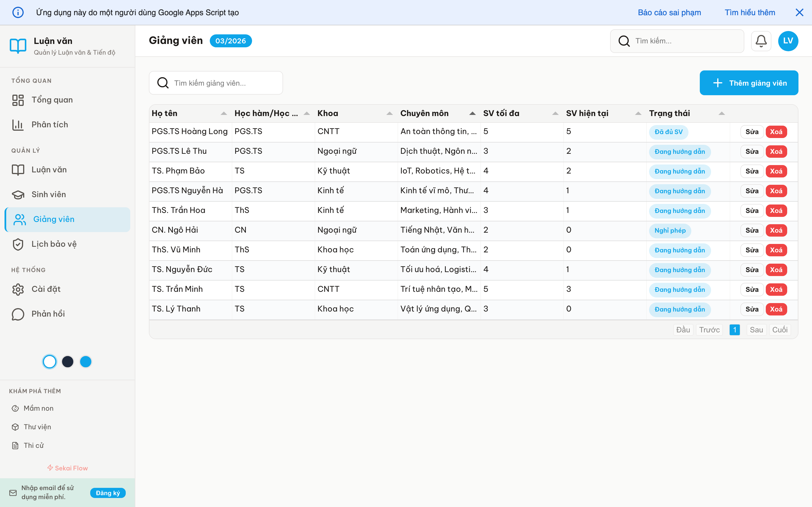Click info icon in top banner

click(18, 12)
